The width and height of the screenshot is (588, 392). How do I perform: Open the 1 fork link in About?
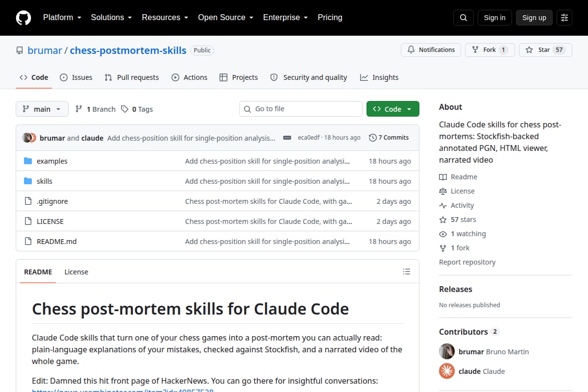click(x=454, y=248)
